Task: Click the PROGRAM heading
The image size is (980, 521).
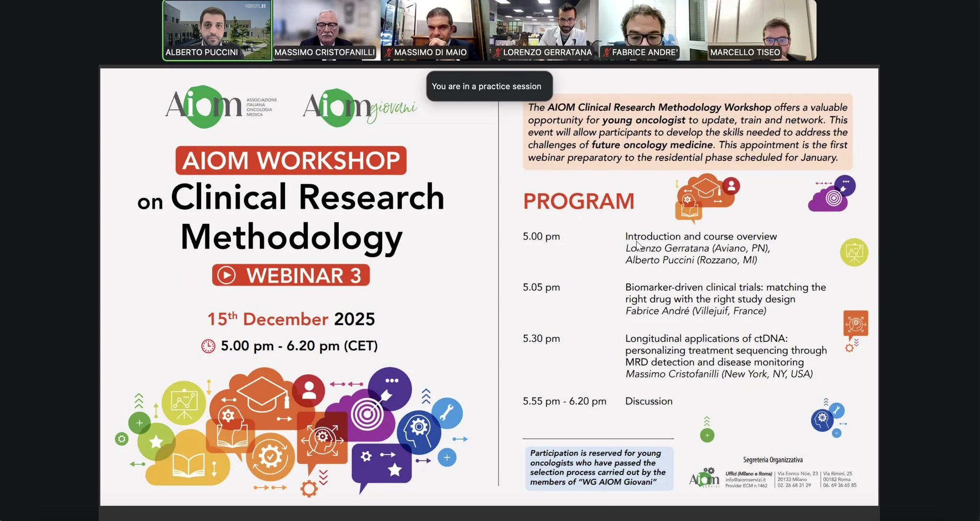Action: tap(578, 201)
